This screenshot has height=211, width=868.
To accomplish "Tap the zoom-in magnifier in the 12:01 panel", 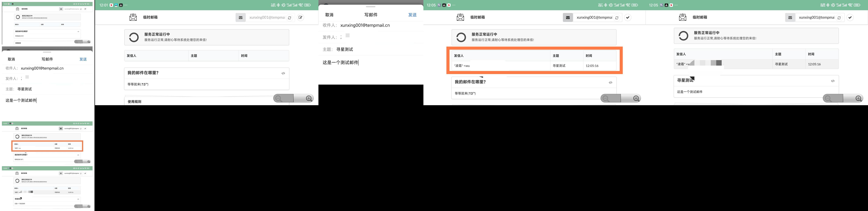I will [x=309, y=98].
